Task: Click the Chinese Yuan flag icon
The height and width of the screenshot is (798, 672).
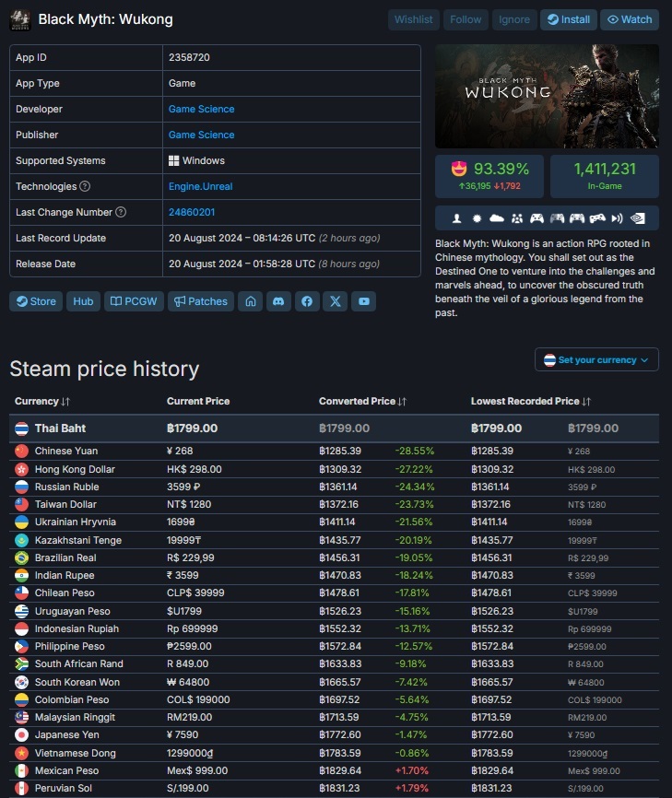Action: 21,451
